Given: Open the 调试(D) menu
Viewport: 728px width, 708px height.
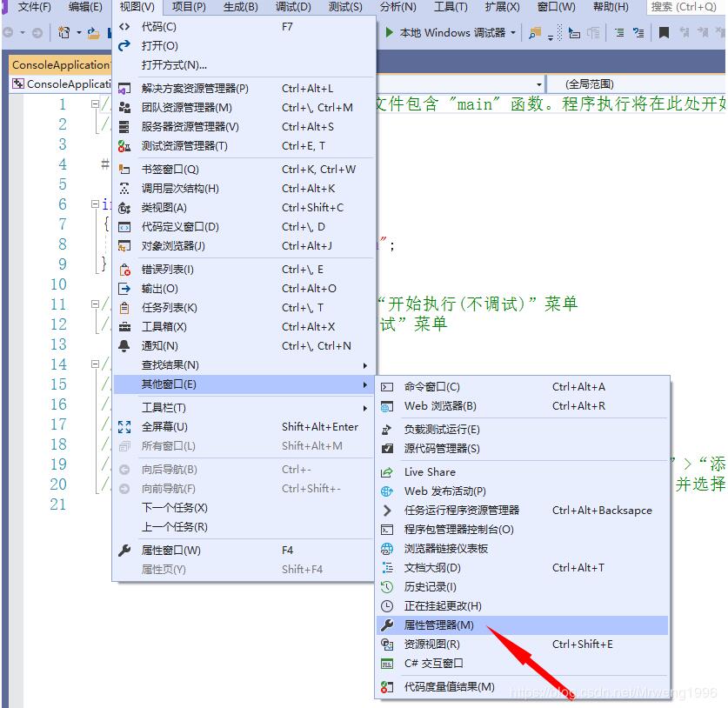Looking at the screenshot, I should pyautogui.click(x=293, y=7).
